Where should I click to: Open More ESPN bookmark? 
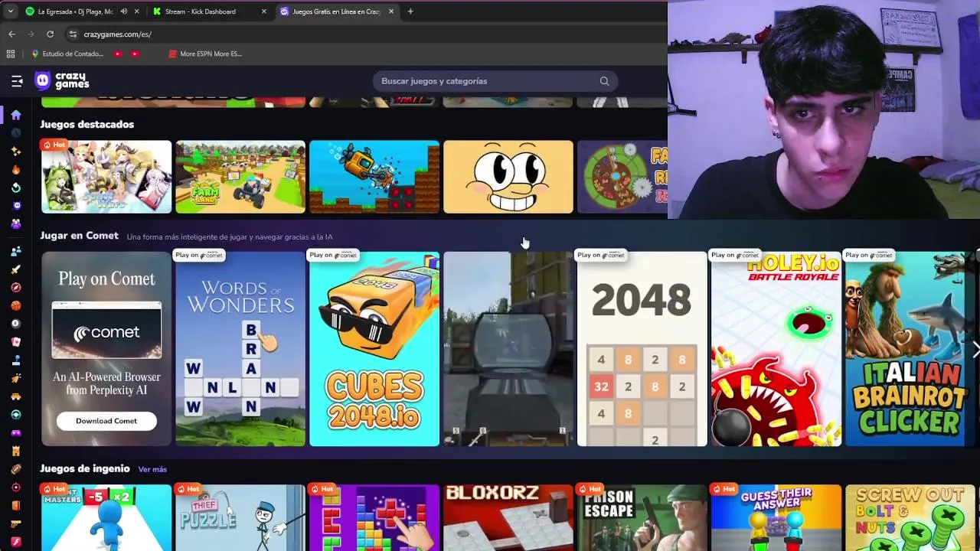click(x=204, y=54)
